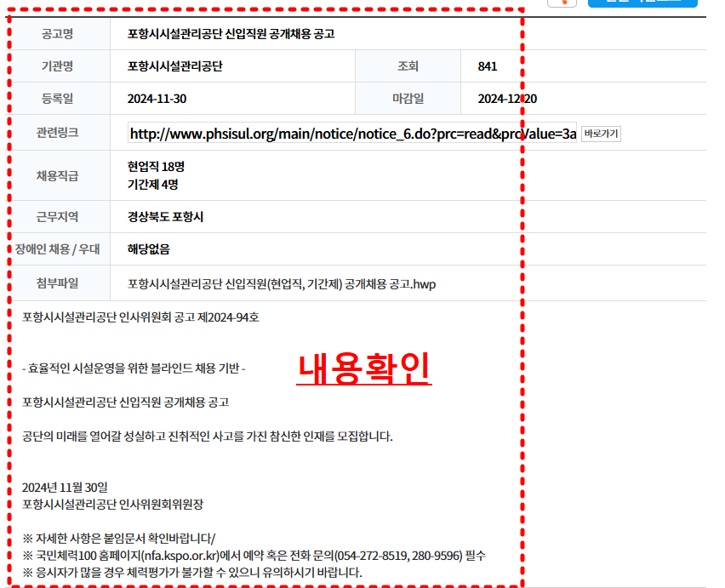725x588 pixels.
Task: Click the 채용직급 label cell
Action: (x=58, y=175)
